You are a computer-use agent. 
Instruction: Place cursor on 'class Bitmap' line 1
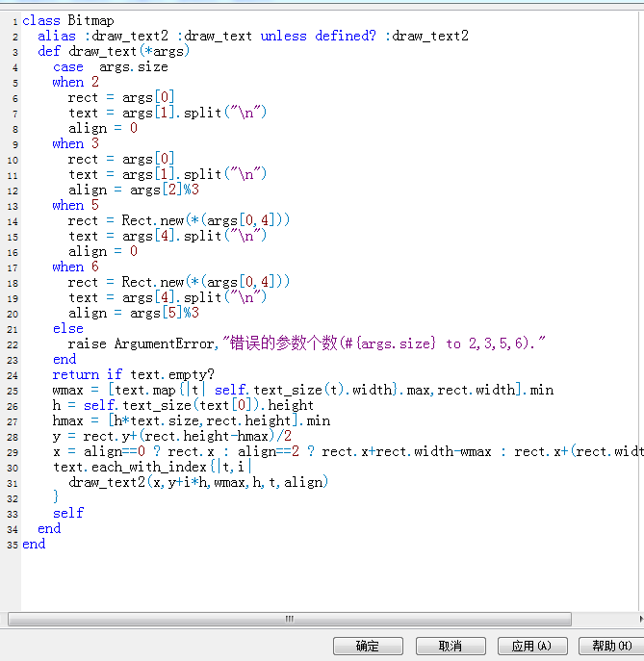tap(68, 20)
